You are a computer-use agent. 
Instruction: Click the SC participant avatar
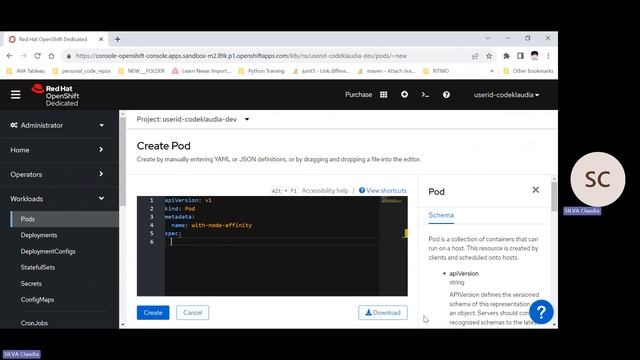(x=598, y=179)
